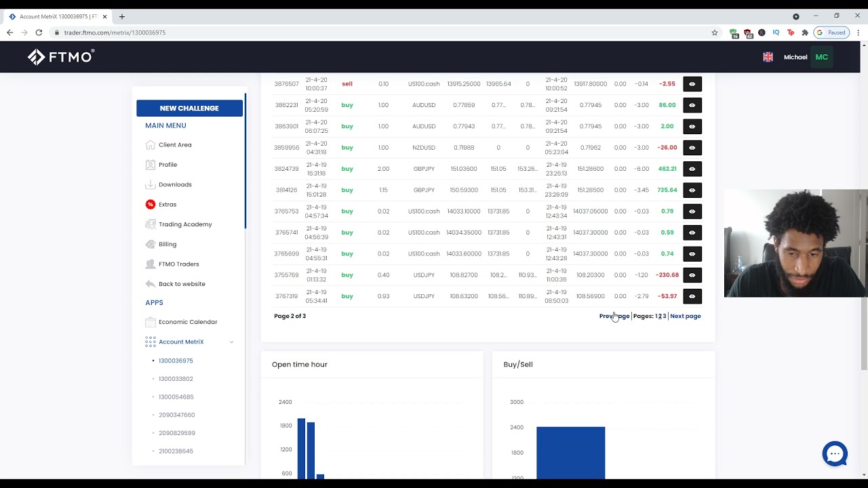Select account 1300036975
The width and height of the screenshot is (868, 488).
tap(176, 361)
